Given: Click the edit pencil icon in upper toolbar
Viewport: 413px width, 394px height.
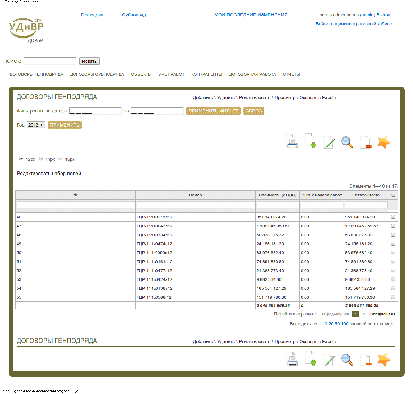Looking at the screenshot, I should (x=329, y=143).
